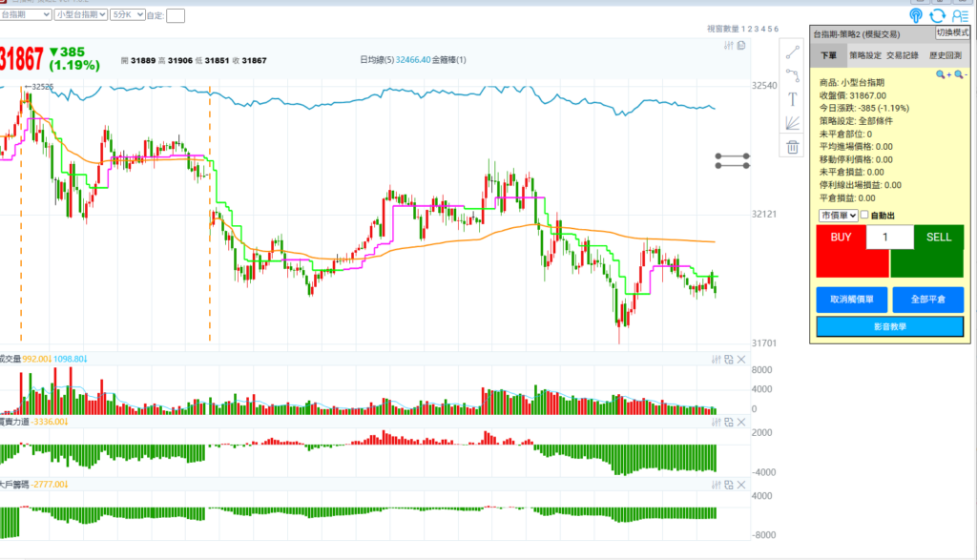Select the polyline drawing tool
Image resolution: width=977 pixels, height=560 pixels.
(x=792, y=75)
